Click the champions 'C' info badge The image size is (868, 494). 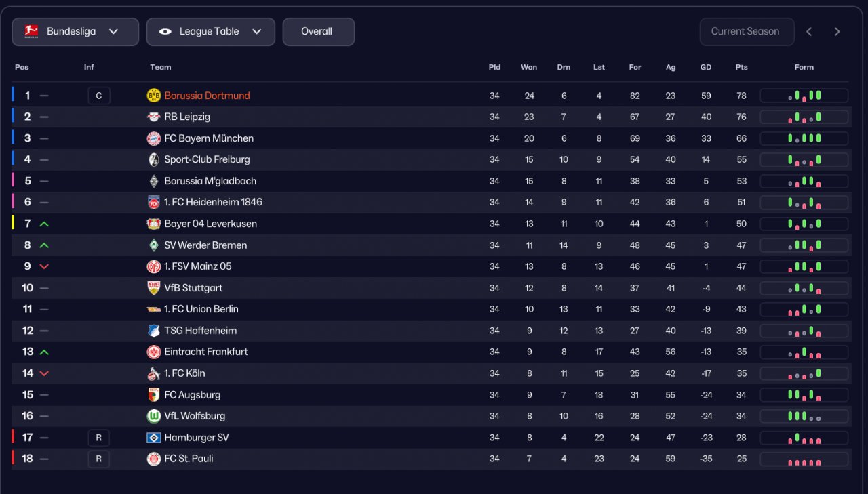pos(98,96)
